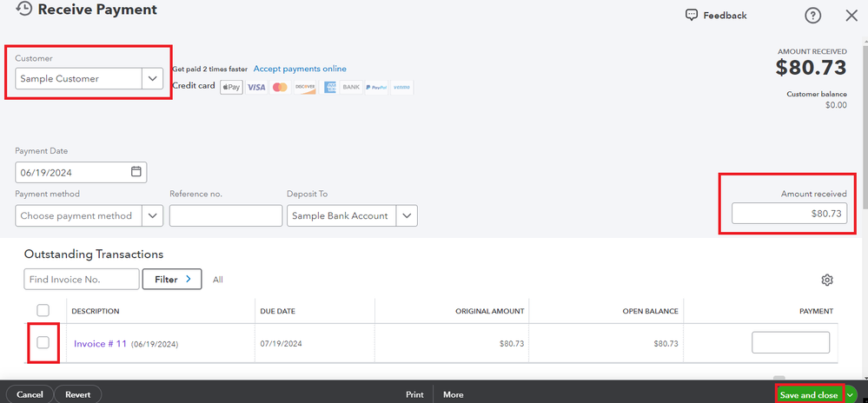The height and width of the screenshot is (403, 868).
Task: Open the Receive Payment history clock icon
Action: click(x=23, y=9)
